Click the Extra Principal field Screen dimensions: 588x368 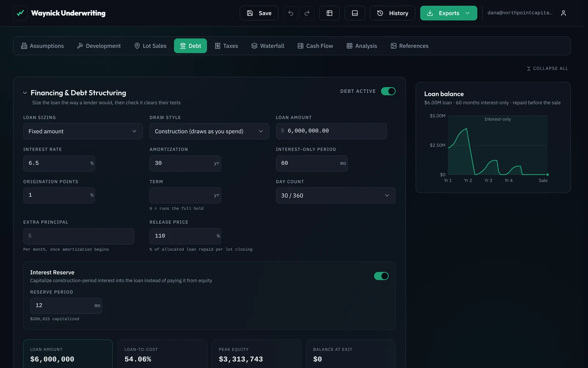(x=79, y=236)
